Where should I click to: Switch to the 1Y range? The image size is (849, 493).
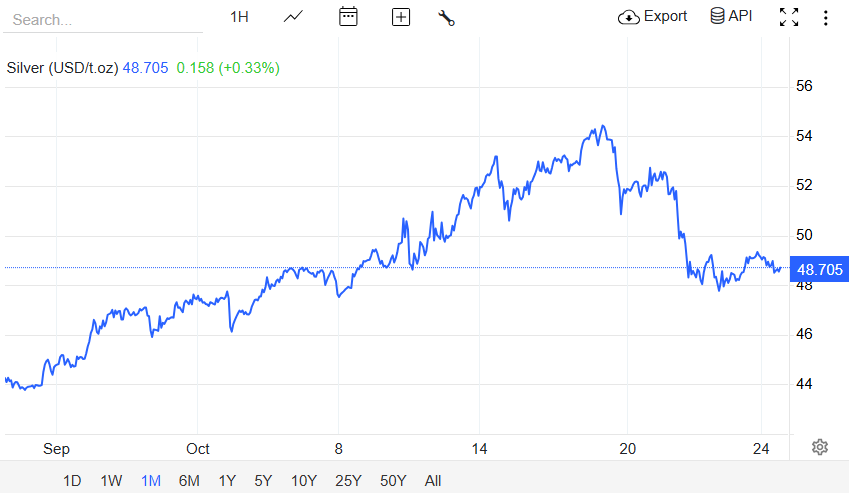click(227, 481)
